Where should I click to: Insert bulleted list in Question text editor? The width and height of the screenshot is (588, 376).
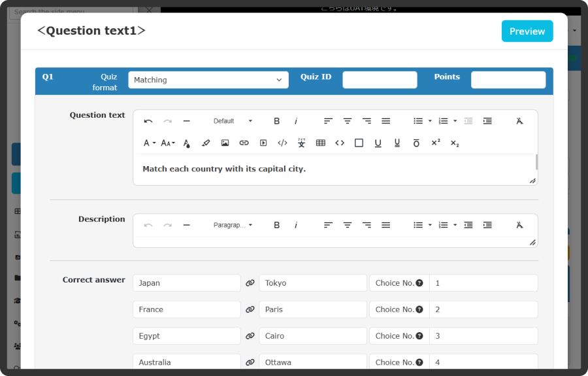(x=418, y=121)
